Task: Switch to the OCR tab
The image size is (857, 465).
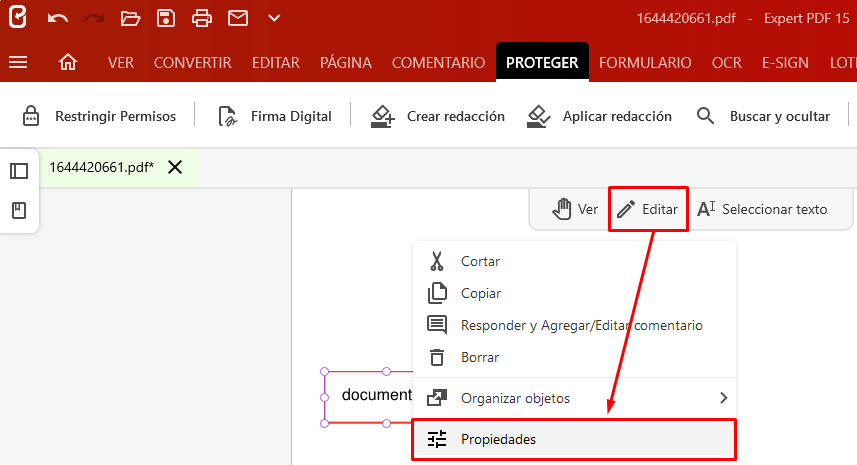Action: click(x=726, y=63)
